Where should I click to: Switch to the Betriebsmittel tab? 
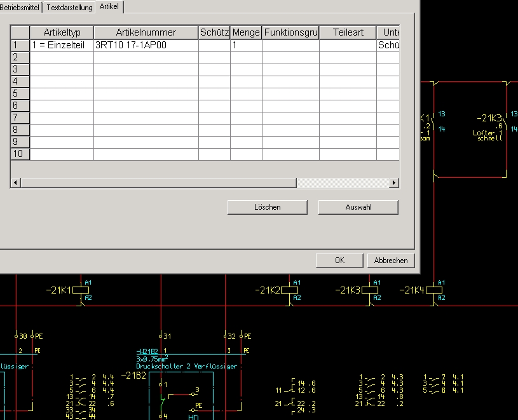tap(20, 7)
